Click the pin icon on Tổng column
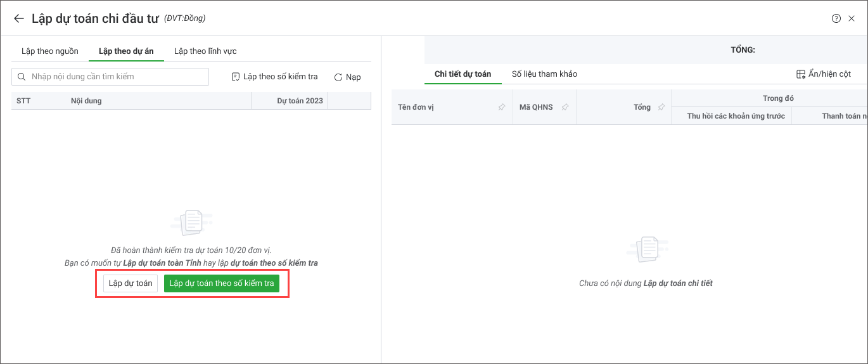Screen dimensions: 868x364 pyautogui.click(x=661, y=107)
